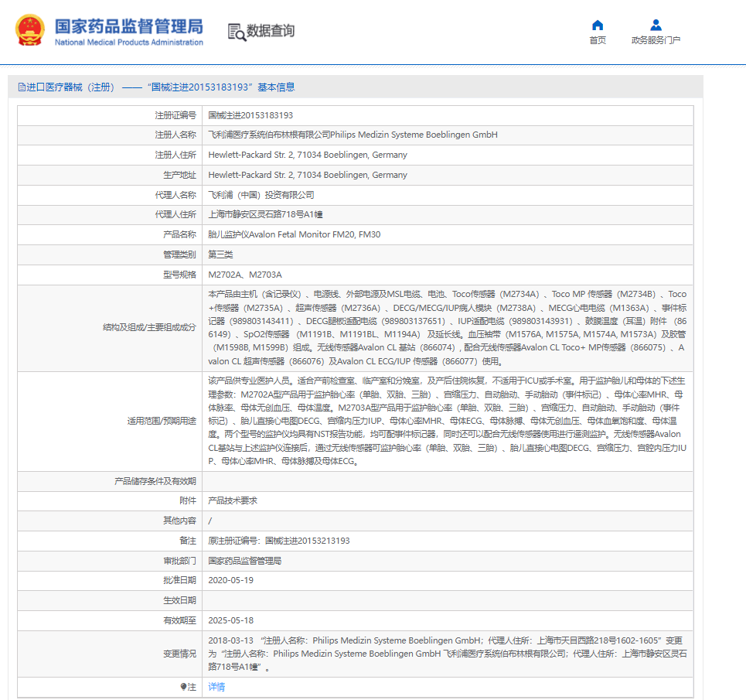The height and width of the screenshot is (700, 746).
Task: Click the 审批部门 value 国家药品监督管理局
Action: coord(245,561)
